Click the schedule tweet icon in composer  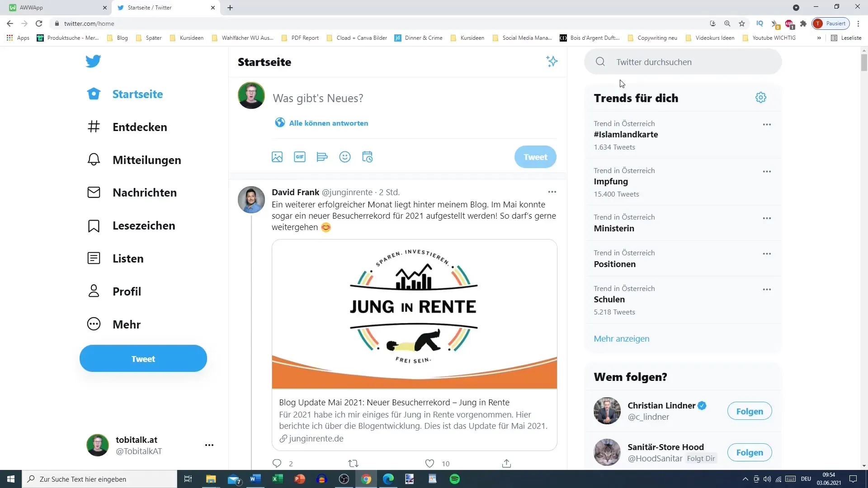368,157
